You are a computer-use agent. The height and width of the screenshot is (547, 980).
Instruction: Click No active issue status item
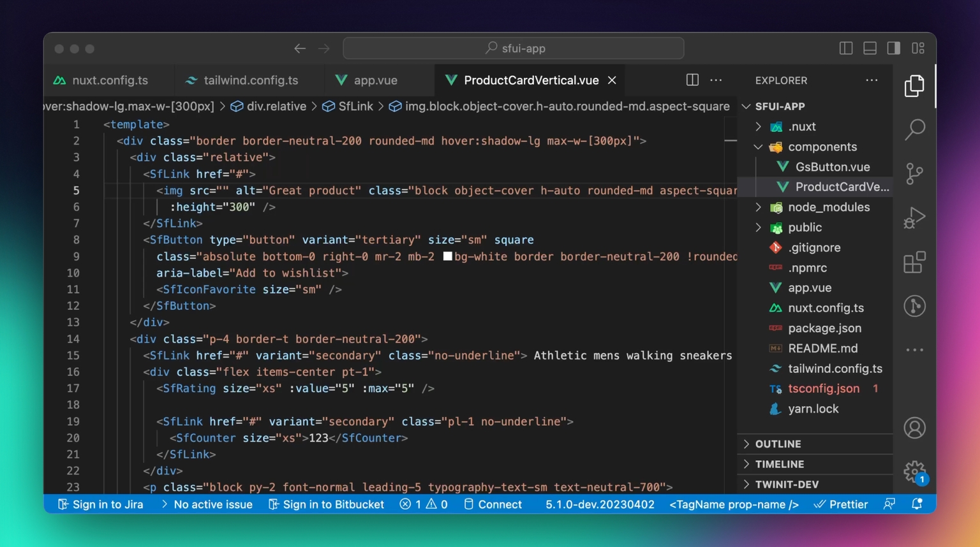pos(206,504)
